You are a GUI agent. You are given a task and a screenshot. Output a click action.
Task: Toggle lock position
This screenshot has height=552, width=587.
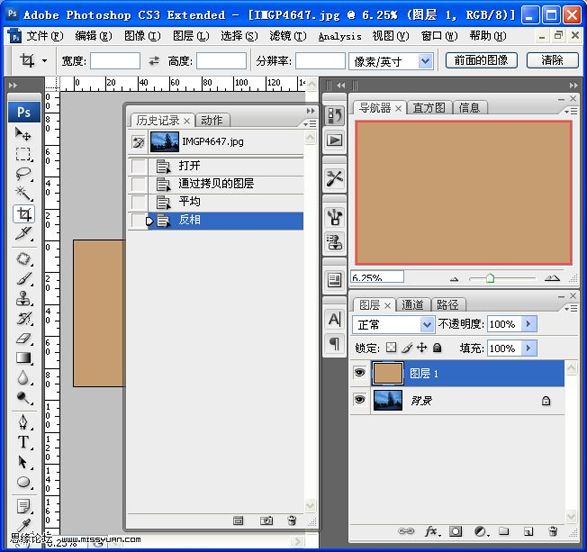click(422, 348)
